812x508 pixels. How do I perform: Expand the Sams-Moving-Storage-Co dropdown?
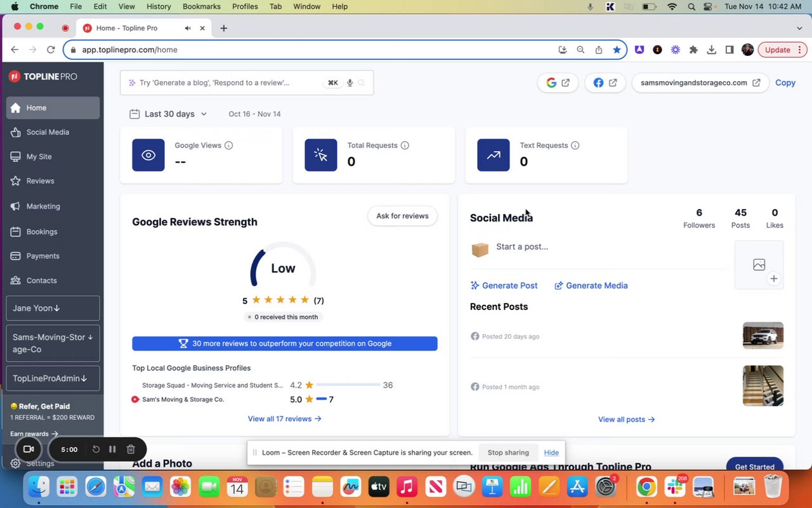[53, 343]
